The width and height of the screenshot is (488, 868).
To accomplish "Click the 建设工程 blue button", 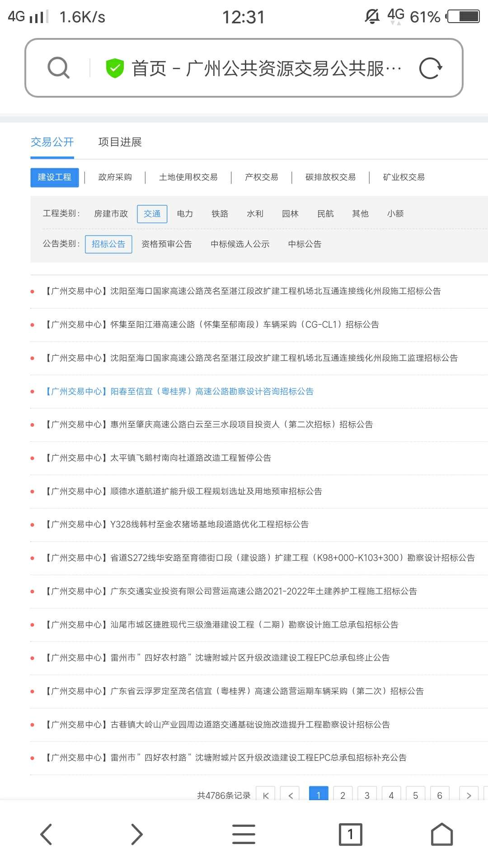I will 54,177.
